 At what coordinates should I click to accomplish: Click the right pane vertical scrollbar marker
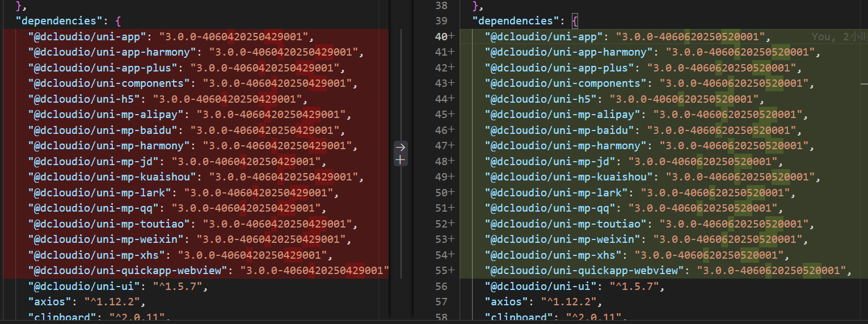point(863,83)
